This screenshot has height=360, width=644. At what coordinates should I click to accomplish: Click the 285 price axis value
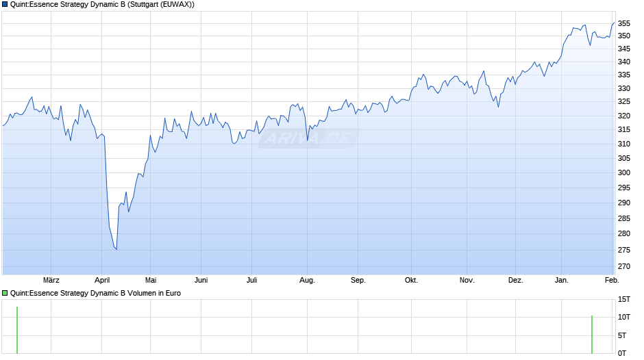pyautogui.click(x=624, y=218)
